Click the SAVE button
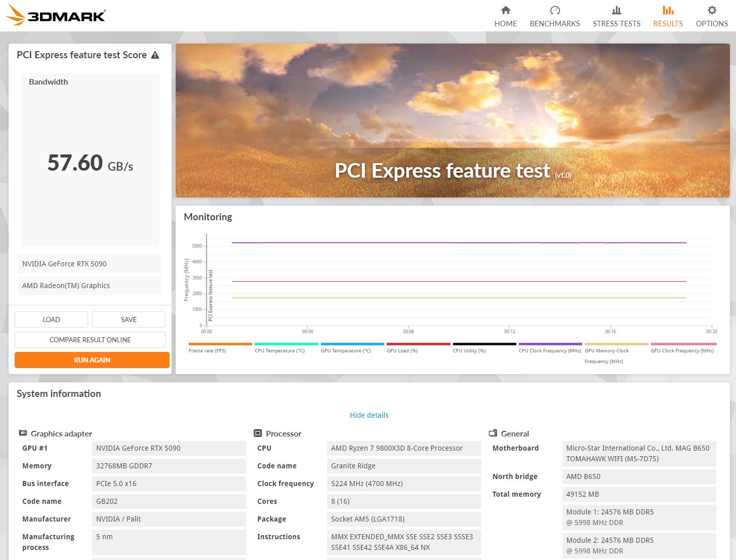Screen dimensions: 736x560 [129, 319]
